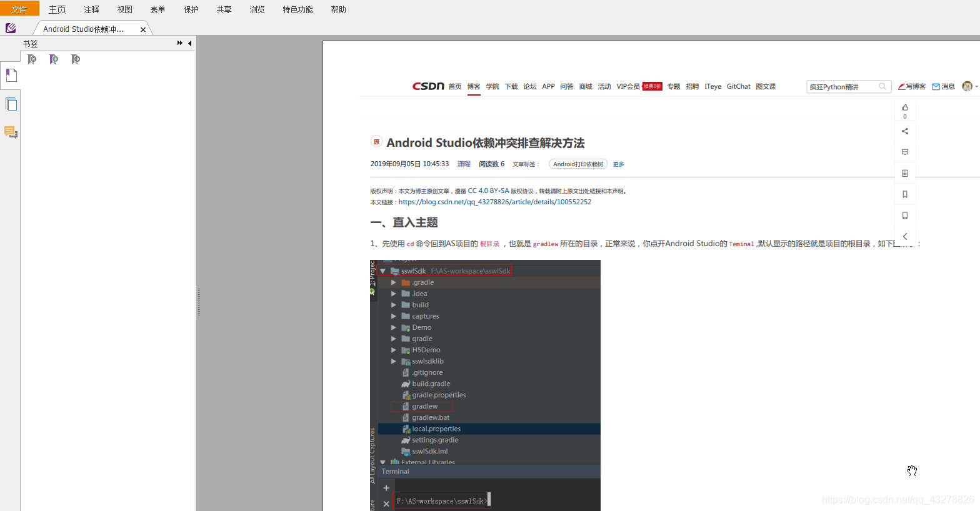Click the purple start page icon

pos(11,28)
